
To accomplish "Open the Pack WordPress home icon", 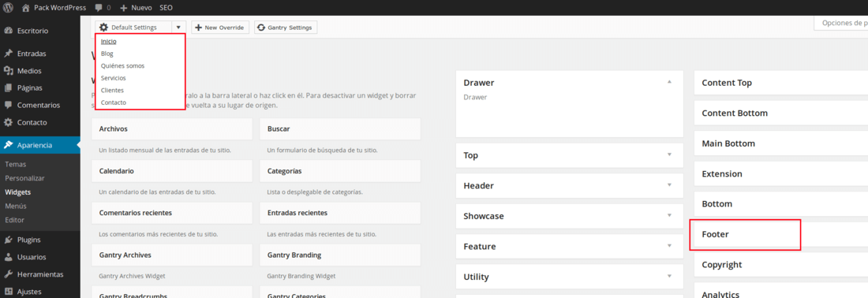I will (x=25, y=8).
